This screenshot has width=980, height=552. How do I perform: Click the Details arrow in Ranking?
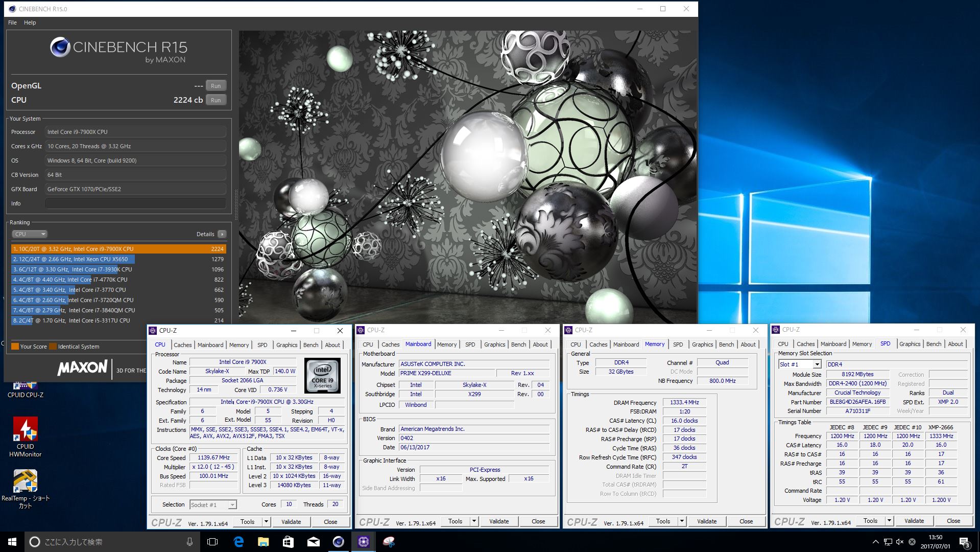pos(222,234)
